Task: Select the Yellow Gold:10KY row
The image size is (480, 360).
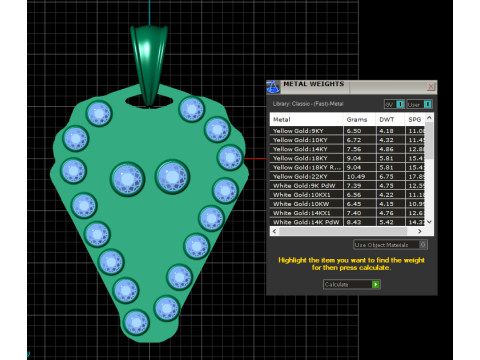Action: [x=347, y=140]
